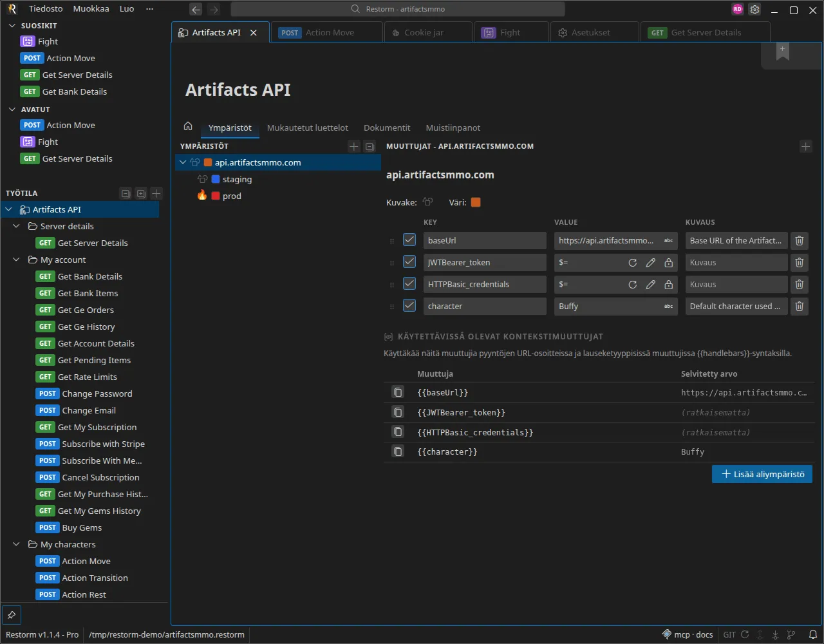Click the lock icon on JWTBearer_token
Screen dimensions: 824x644
click(669, 263)
